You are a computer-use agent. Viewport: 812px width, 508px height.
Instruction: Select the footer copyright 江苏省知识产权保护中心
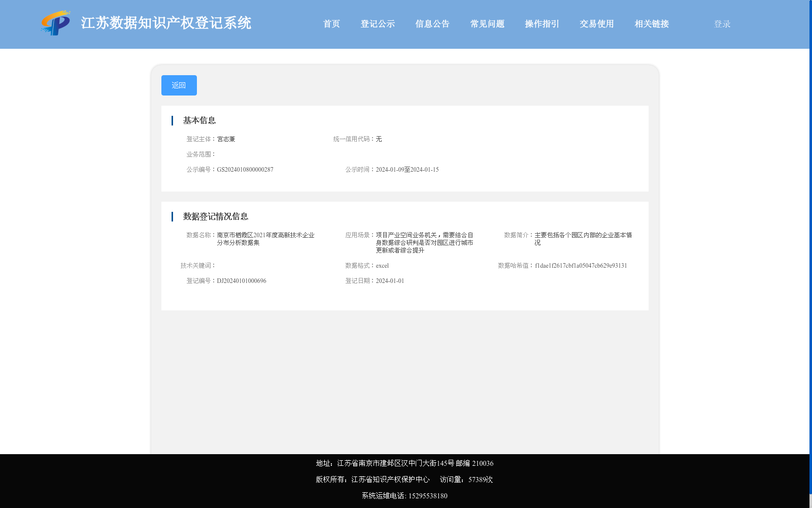(390, 480)
